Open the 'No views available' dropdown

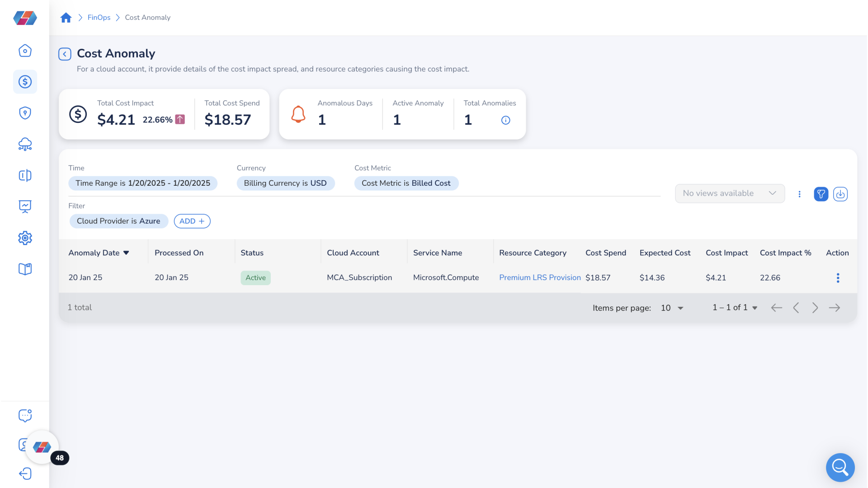(730, 193)
